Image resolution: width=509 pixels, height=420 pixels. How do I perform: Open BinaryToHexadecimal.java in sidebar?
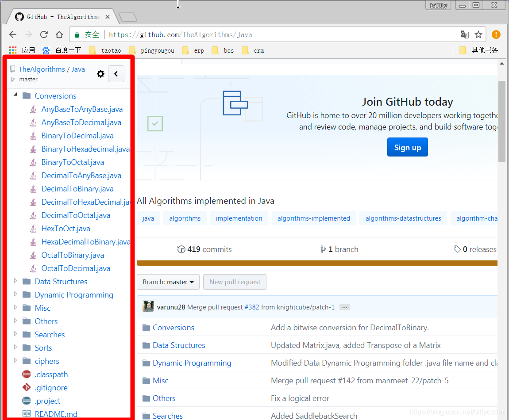point(85,149)
